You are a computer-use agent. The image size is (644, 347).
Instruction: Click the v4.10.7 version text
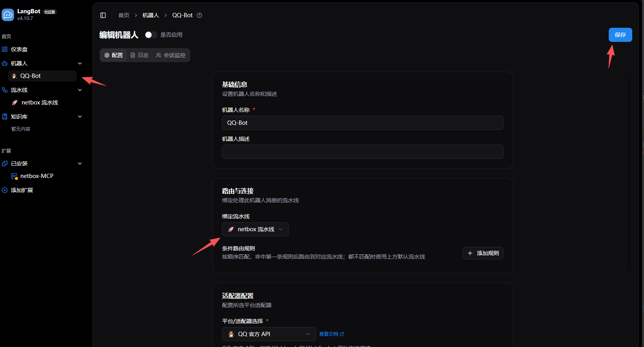pos(25,18)
